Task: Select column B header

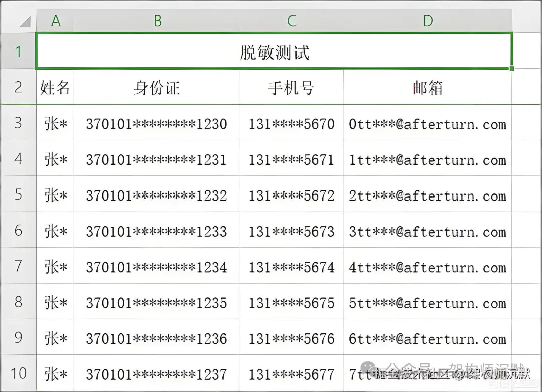Action: coord(157,21)
